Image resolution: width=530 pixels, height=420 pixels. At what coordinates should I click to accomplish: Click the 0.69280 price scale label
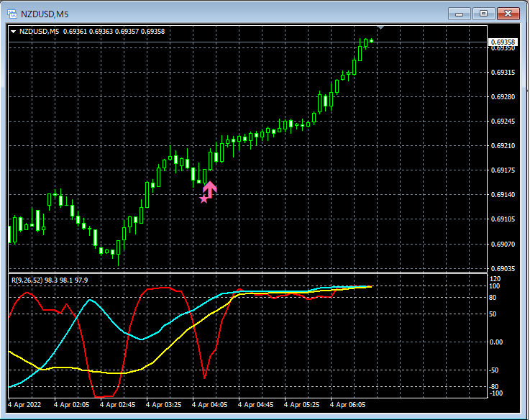[x=503, y=96]
